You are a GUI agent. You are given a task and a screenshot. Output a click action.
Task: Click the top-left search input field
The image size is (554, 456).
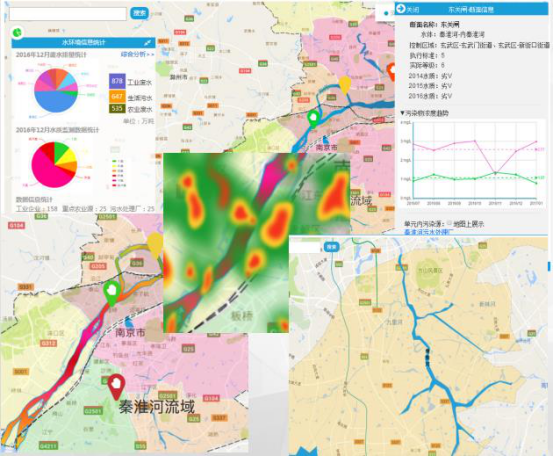pyautogui.click(x=68, y=14)
